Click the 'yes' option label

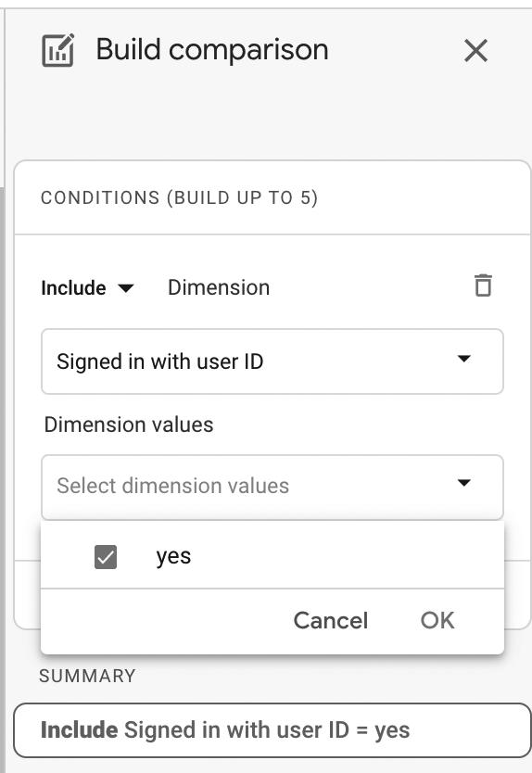pos(173,557)
